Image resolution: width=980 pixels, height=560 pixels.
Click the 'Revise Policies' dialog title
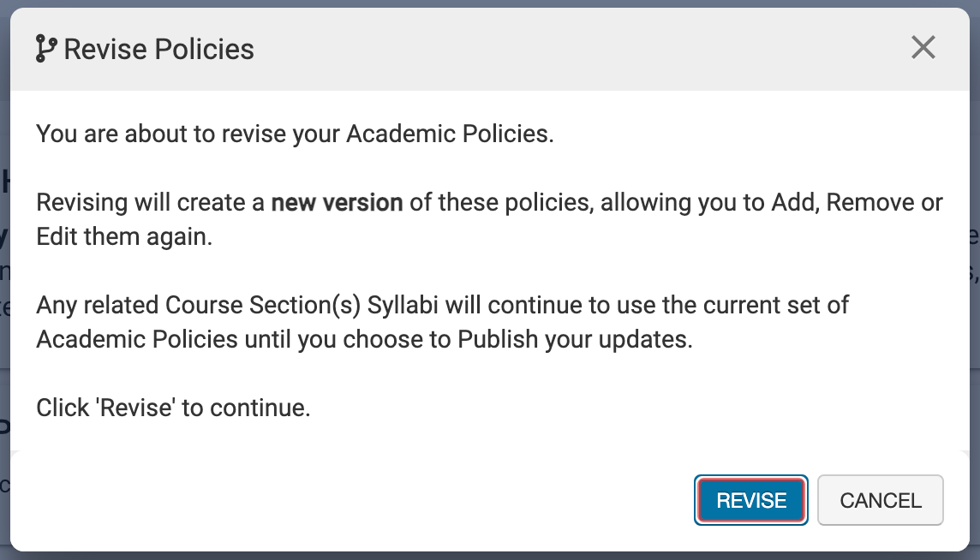coord(159,50)
